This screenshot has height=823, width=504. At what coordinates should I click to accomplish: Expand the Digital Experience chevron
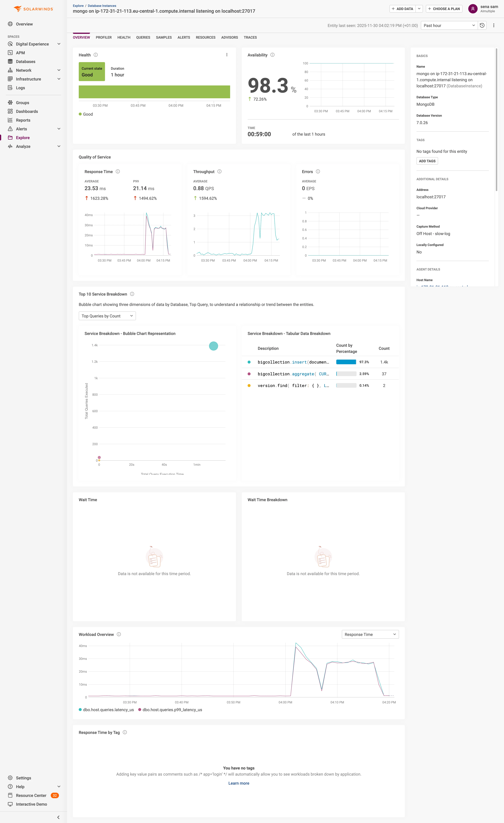(59, 44)
